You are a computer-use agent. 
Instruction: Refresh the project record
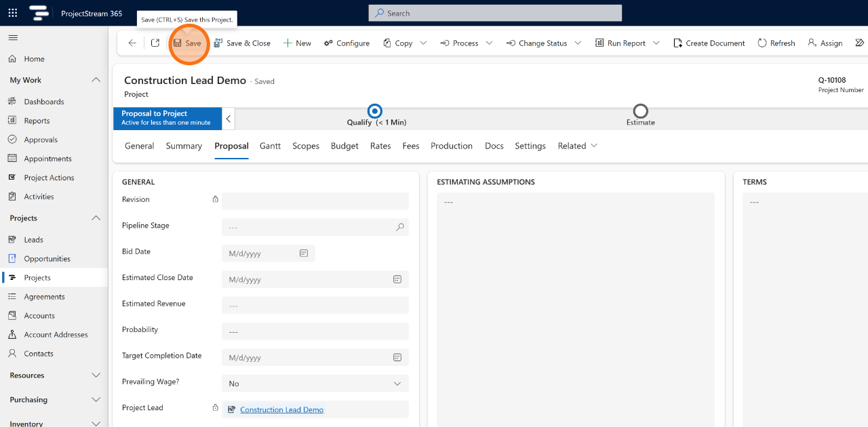pos(776,43)
